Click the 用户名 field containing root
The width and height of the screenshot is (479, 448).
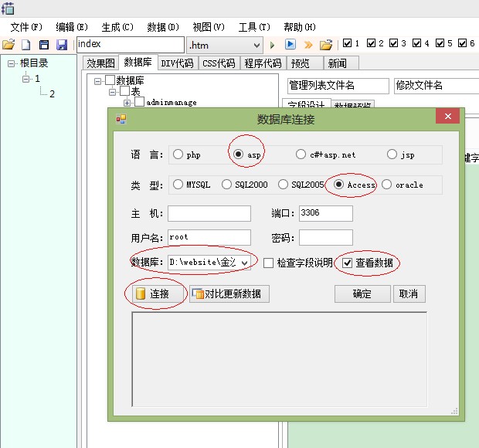pos(209,237)
